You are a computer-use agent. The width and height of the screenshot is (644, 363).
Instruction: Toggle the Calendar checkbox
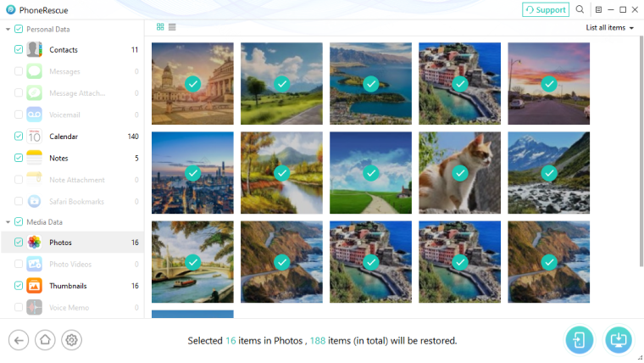coord(19,136)
